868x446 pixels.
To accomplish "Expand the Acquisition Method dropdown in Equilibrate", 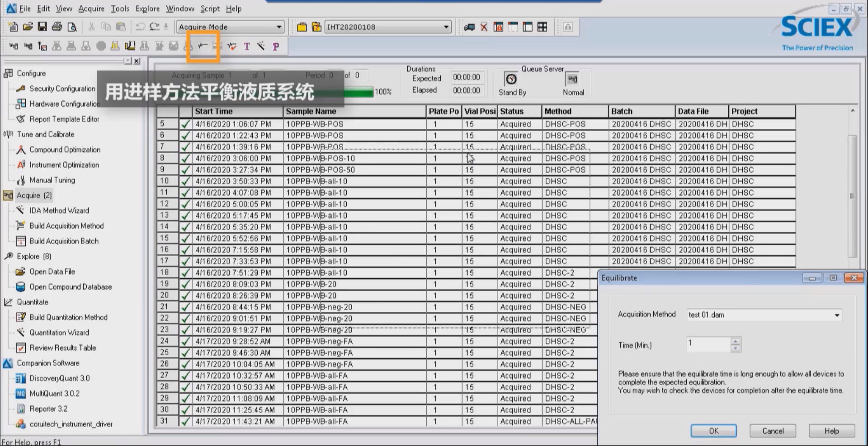I will tap(837, 315).
